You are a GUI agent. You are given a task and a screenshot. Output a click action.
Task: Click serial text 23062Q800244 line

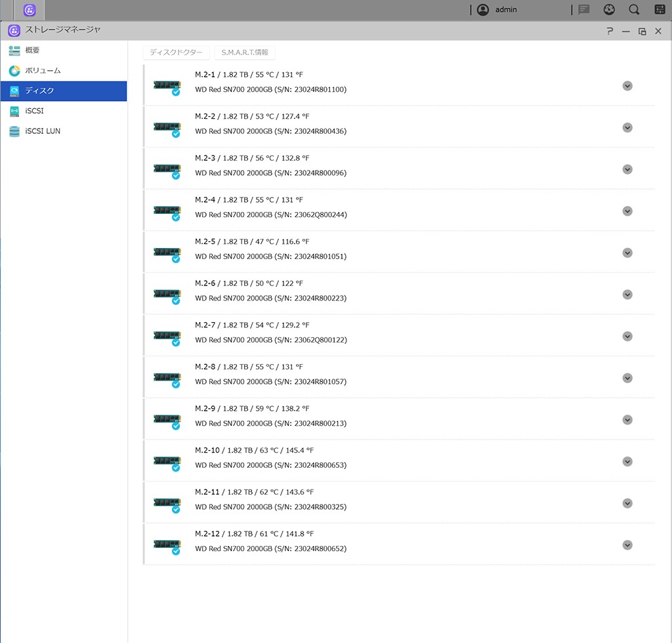[x=271, y=215]
